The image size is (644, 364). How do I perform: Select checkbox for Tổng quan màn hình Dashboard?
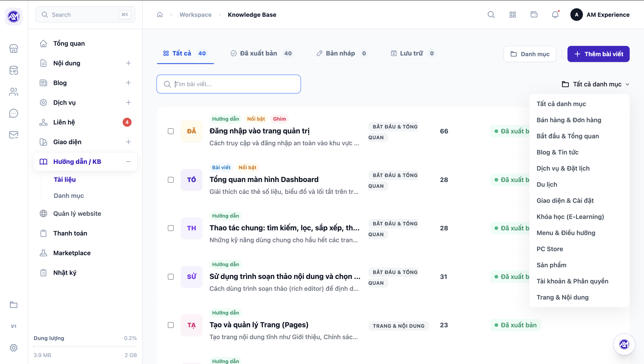coord(171,180)
